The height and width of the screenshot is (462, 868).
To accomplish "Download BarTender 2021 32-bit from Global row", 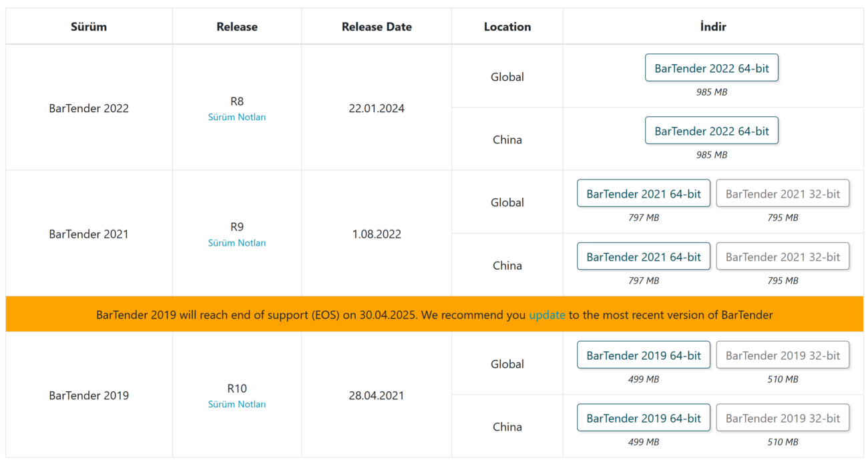I will (783, 194).
